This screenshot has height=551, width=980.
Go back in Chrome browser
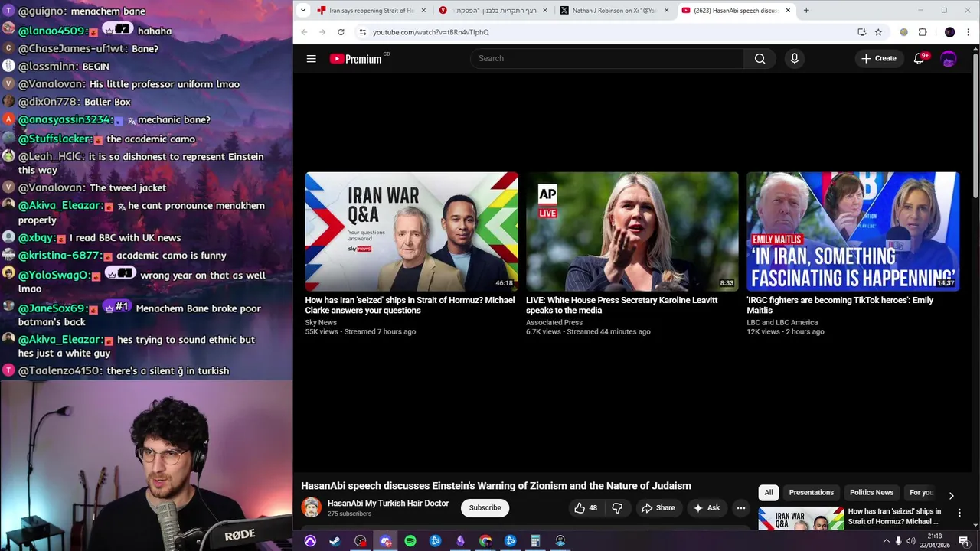(x=304, y=32)
